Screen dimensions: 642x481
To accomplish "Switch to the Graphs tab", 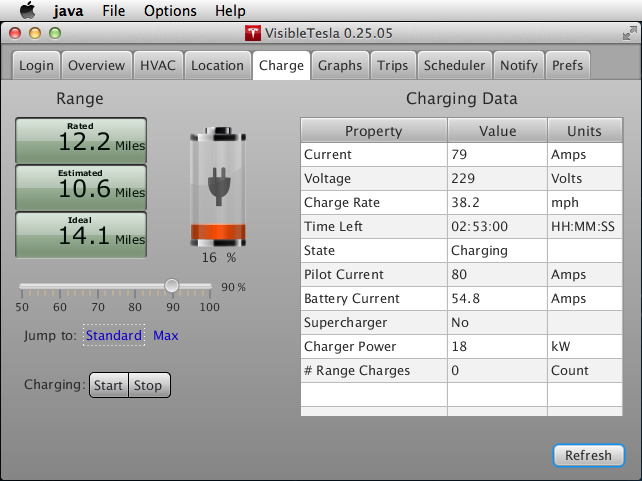I will click(340, 65).
